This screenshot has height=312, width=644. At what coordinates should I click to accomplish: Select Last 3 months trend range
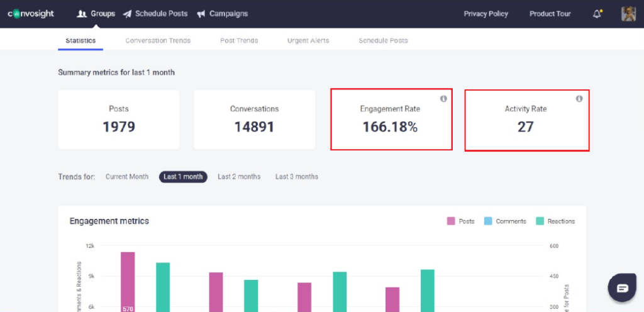click(297, 177)
